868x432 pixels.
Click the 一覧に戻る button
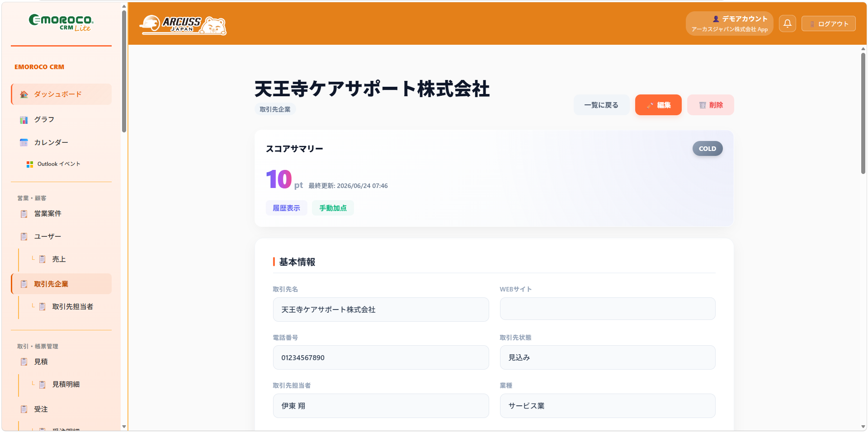tap(601, 105)
